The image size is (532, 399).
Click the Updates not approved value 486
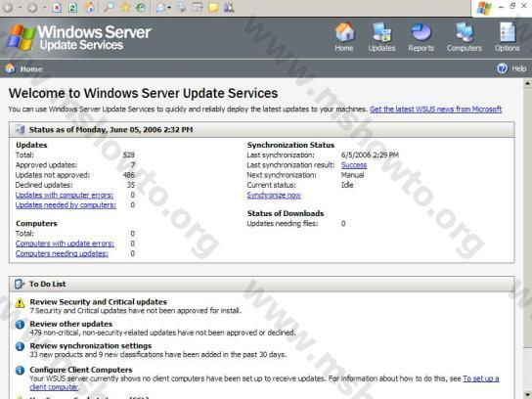[128, 175]
